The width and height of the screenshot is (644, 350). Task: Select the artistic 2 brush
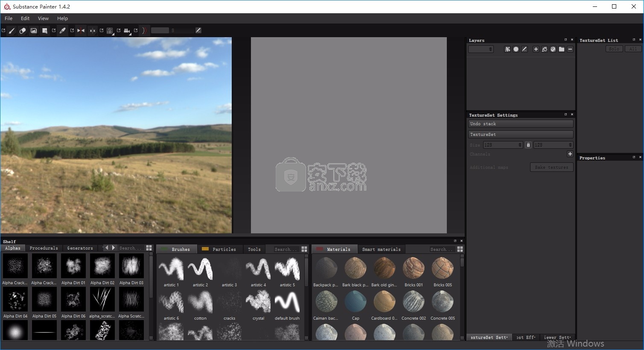pyautogui.click(x=200, y=271)
